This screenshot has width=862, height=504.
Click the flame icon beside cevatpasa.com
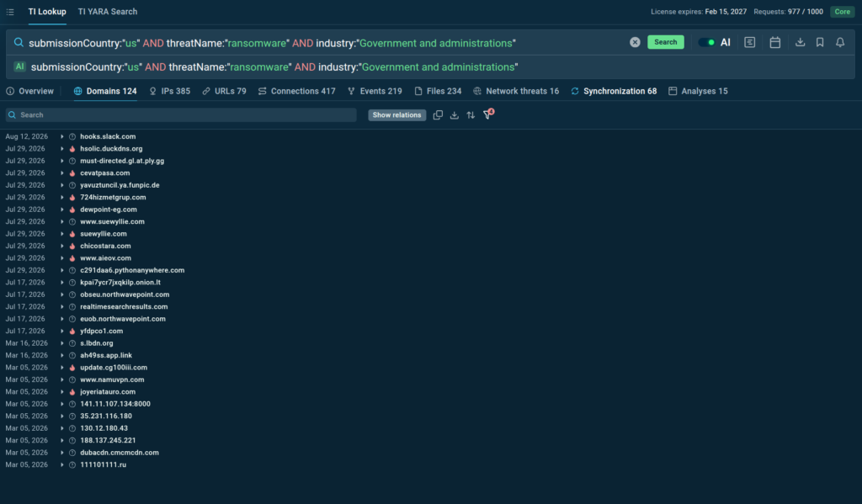point(72,172)
